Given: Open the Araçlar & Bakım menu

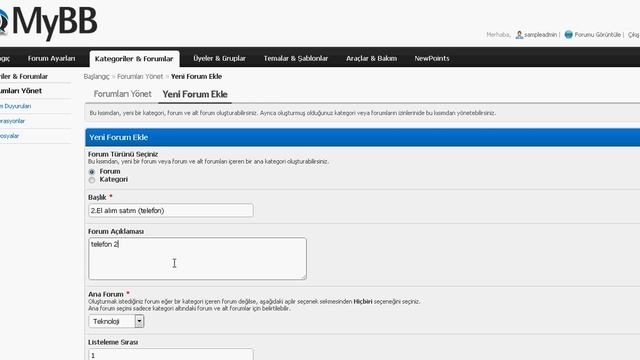Looking at the screenshot, I should click(371, 58).
